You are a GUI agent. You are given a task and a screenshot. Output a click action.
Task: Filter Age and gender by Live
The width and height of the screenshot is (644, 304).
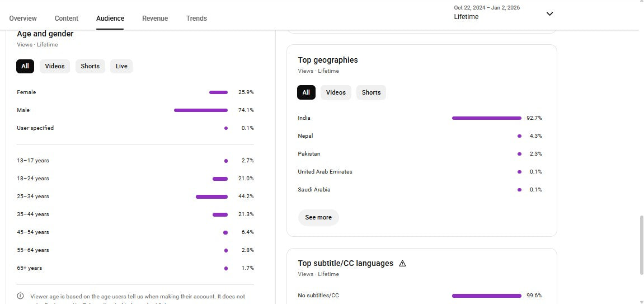(x=121, y=66)
